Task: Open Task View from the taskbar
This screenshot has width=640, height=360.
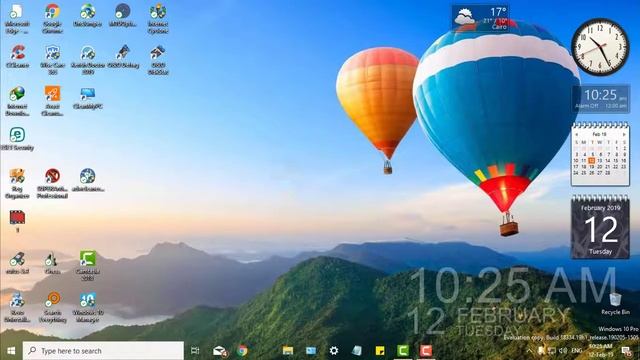Action: click(x=195, y=351)
